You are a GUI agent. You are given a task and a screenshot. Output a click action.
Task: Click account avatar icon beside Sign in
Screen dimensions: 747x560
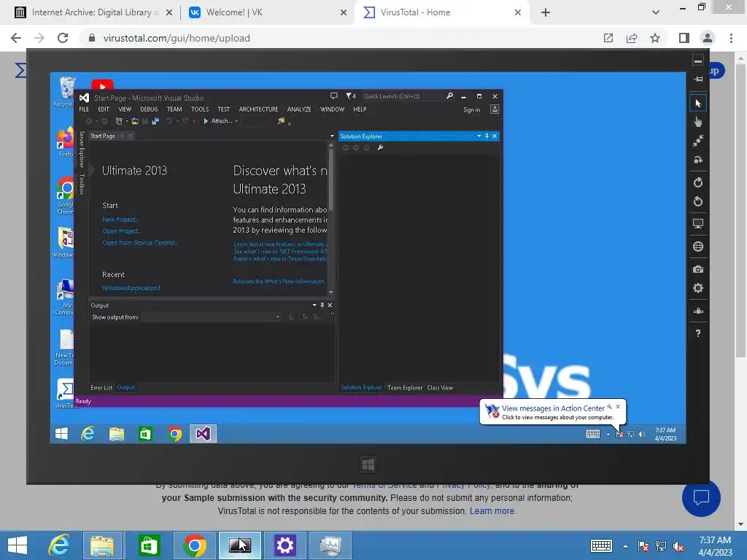point(495,109)
